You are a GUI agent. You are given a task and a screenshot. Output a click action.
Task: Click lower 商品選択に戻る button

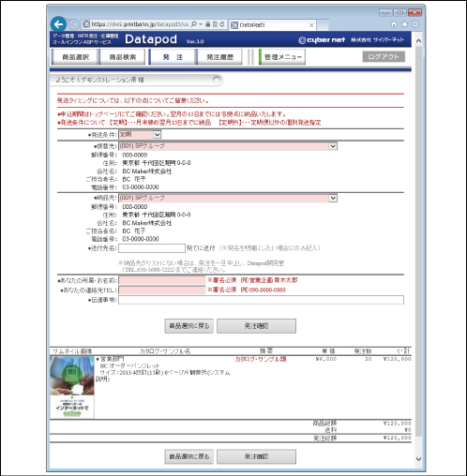189,456
